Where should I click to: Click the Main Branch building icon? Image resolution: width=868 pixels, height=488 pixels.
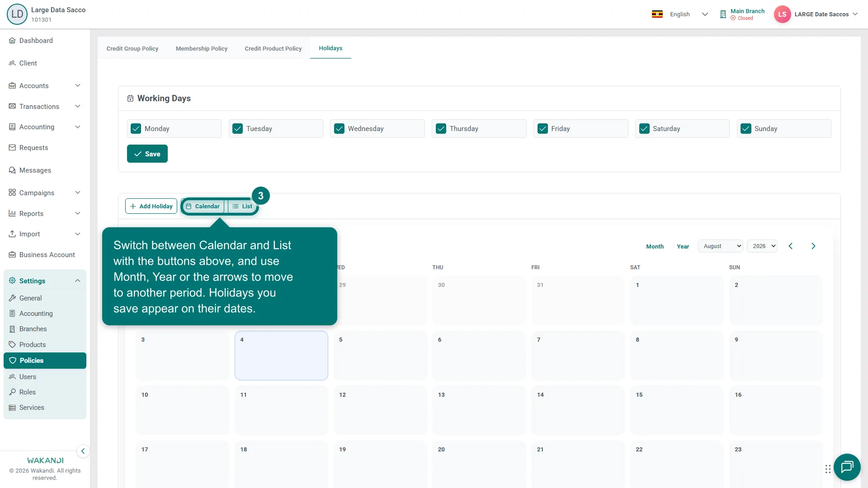tap(723, 14)
